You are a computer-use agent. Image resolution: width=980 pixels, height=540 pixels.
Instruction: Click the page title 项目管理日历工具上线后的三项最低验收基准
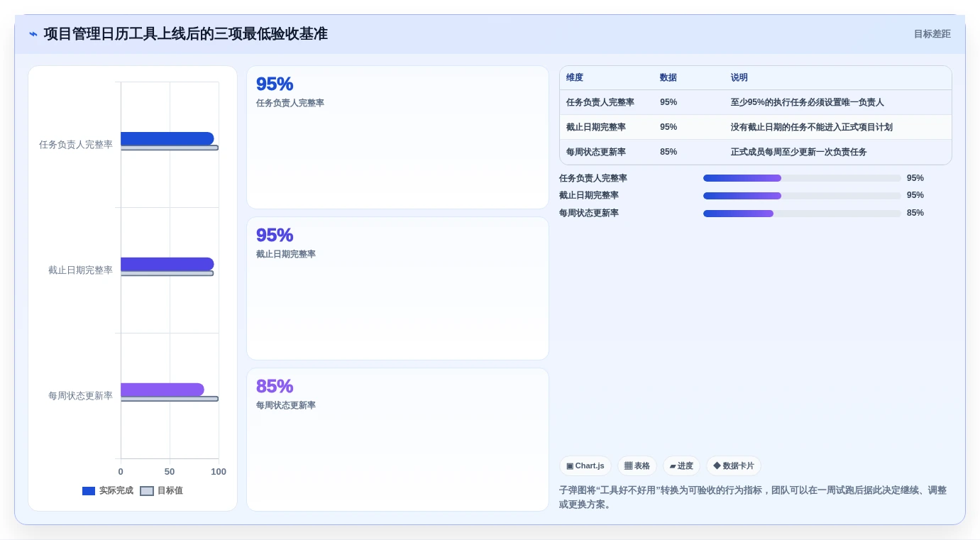[x=186, y=34]
